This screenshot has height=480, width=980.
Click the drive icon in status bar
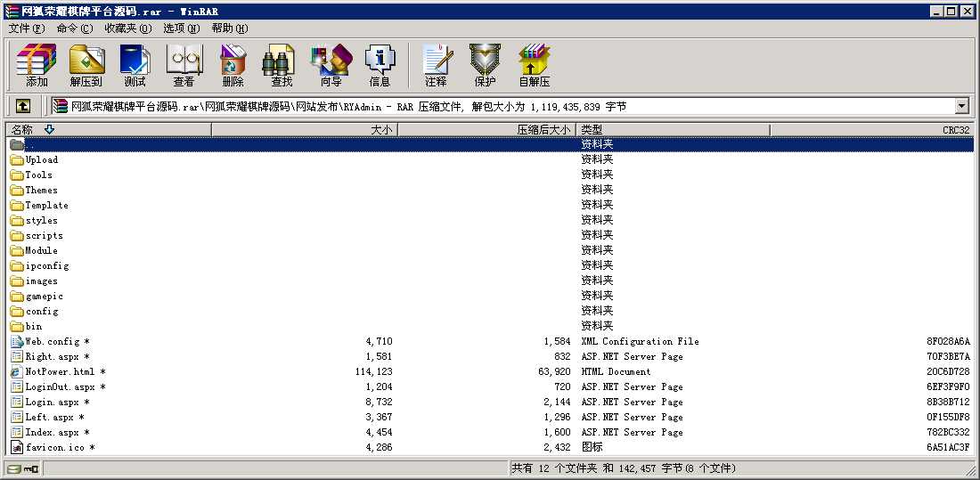(x=14, y=468)
